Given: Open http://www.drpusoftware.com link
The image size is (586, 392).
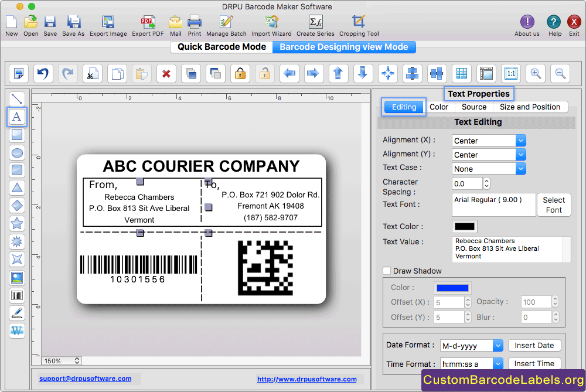Looking at the screenshot, I should pyautogui.click(x=307, y=379).
